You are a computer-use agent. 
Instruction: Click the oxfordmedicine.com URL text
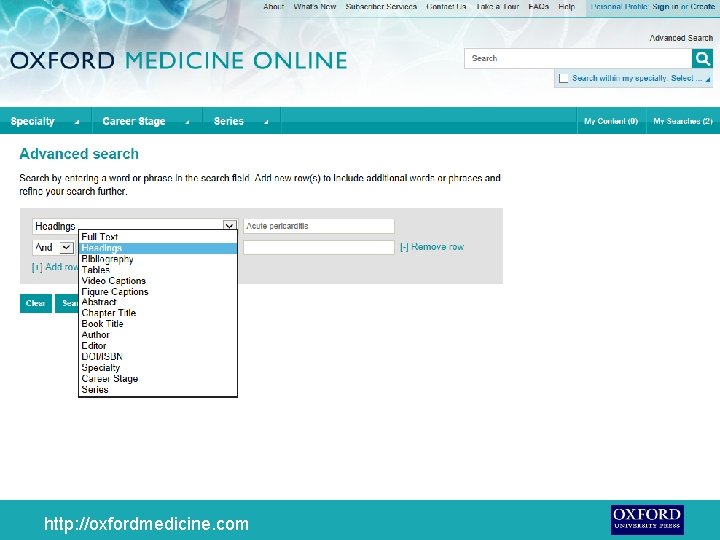146,524
